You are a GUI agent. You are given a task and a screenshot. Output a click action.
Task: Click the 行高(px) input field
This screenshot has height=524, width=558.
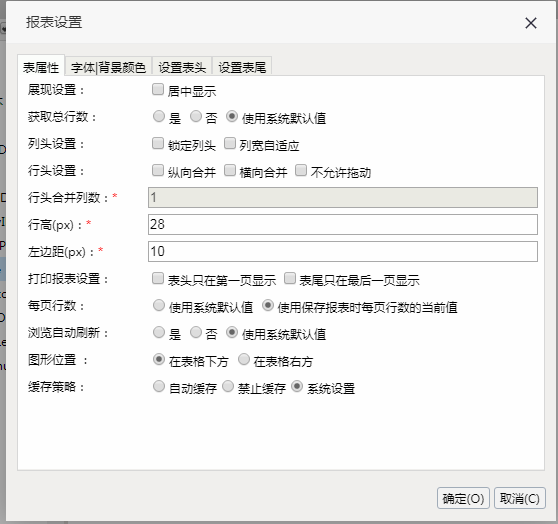(x=343, y=224)
